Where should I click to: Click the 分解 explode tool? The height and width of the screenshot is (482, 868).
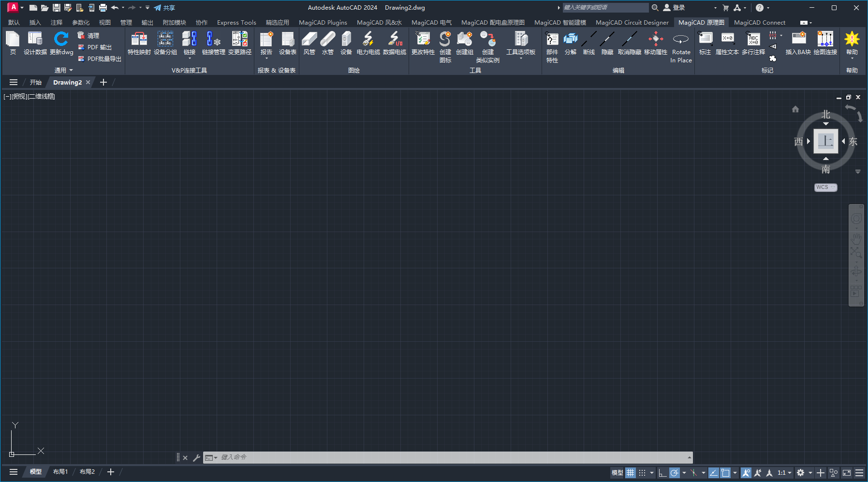pos(571,43)
